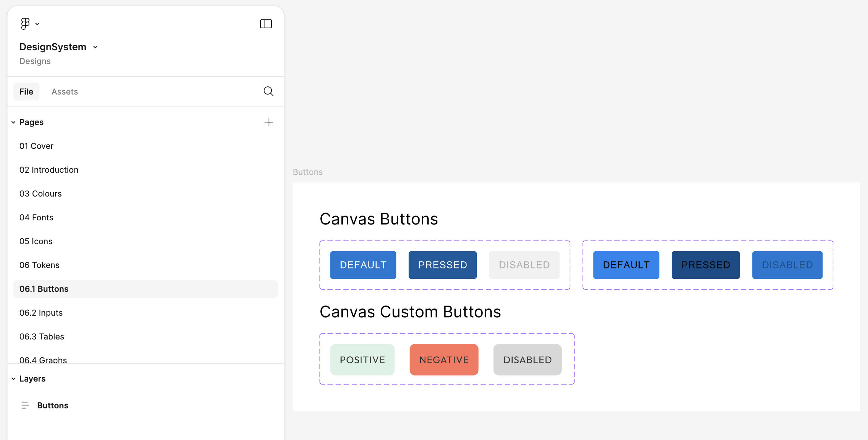Collapse the Layers section chevron
The width and height of the screenshot is (868, 440).
[x=13, y=379]
